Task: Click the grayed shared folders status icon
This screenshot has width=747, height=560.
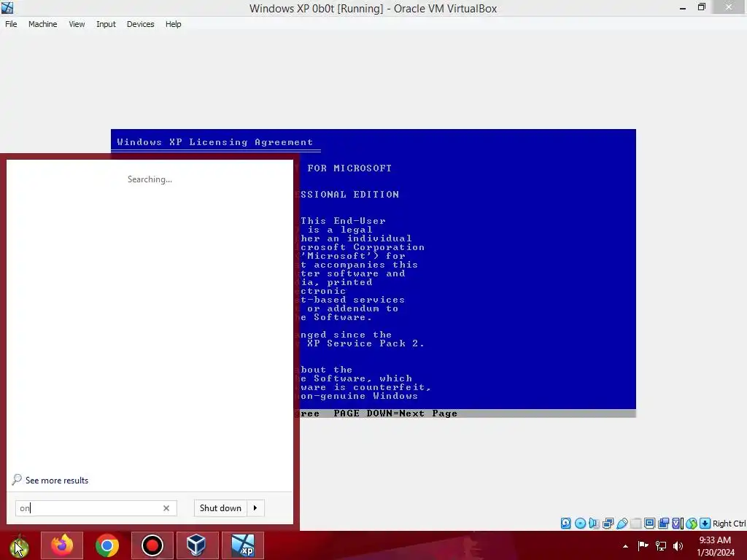Action: (635, 524)
